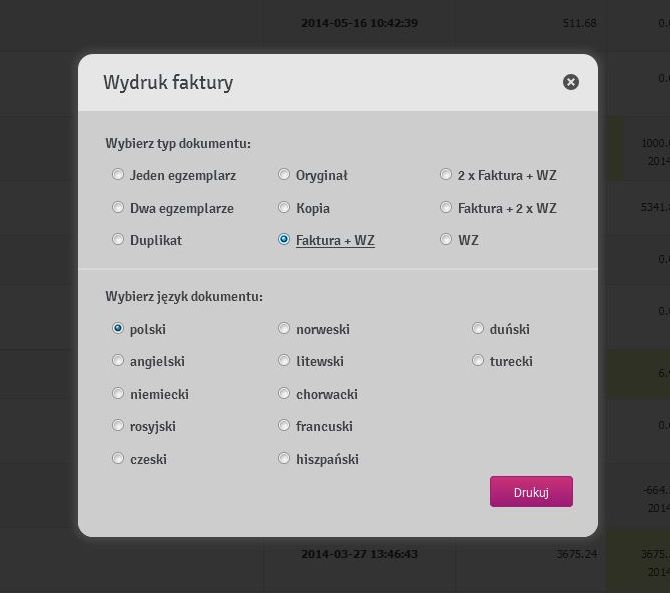Select Jeden egzemplarz document type
Screen dimensions: 670x593
[118, 175]
